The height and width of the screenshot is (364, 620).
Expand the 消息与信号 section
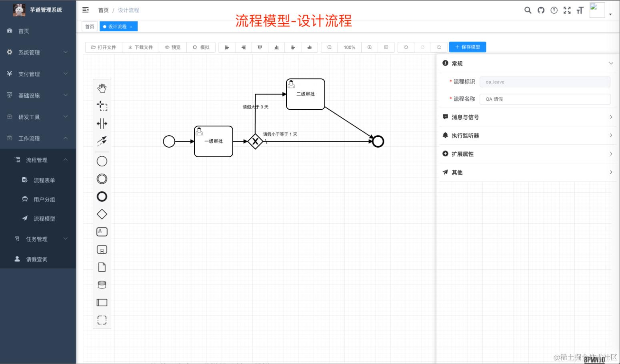[x=528, y=117]
